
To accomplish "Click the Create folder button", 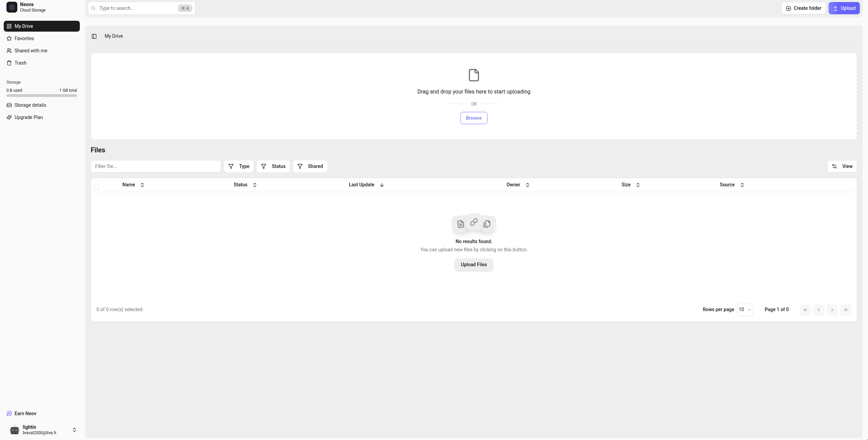I will tap(803, 8).
